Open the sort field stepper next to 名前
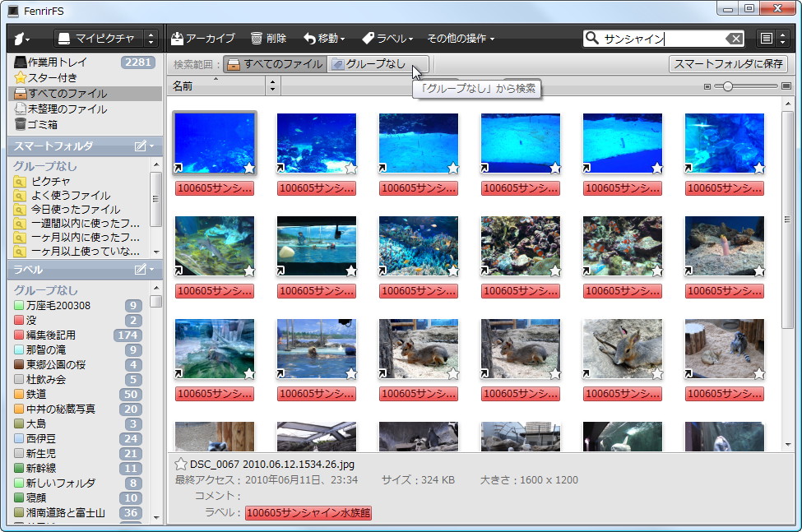The image size is (802, 532). [x=272, y=86]
